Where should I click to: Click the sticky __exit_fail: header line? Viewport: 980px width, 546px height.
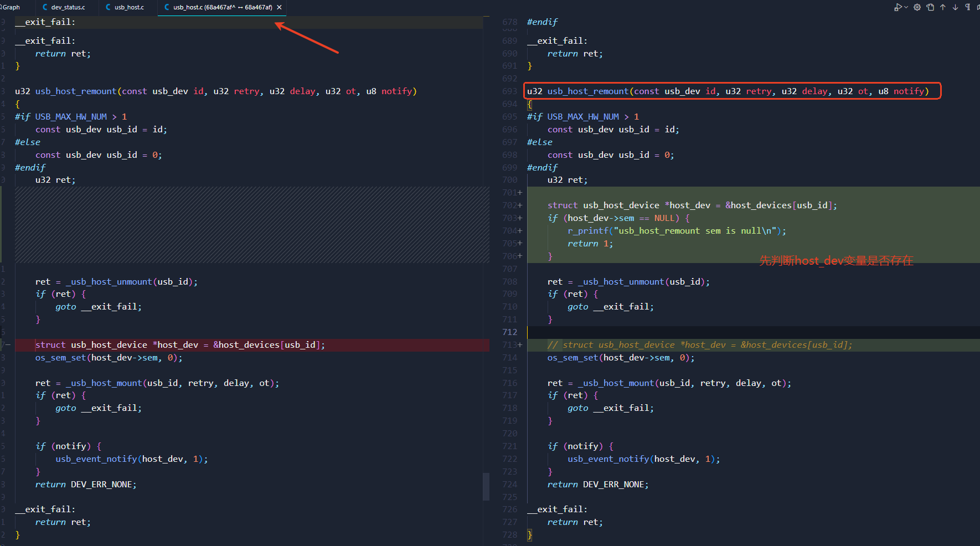click(x=249, y=22)
